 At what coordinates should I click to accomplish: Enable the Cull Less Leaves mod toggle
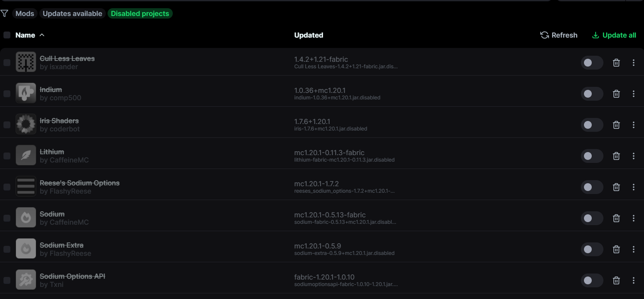[592, 63]
